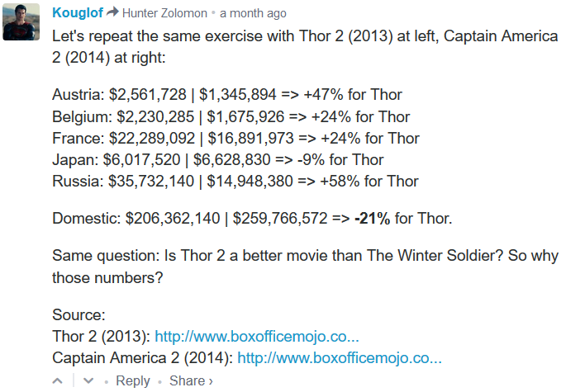Downvote the comment using the down arrow
Screen dimensions: 566x392
[x=88, y=380]
